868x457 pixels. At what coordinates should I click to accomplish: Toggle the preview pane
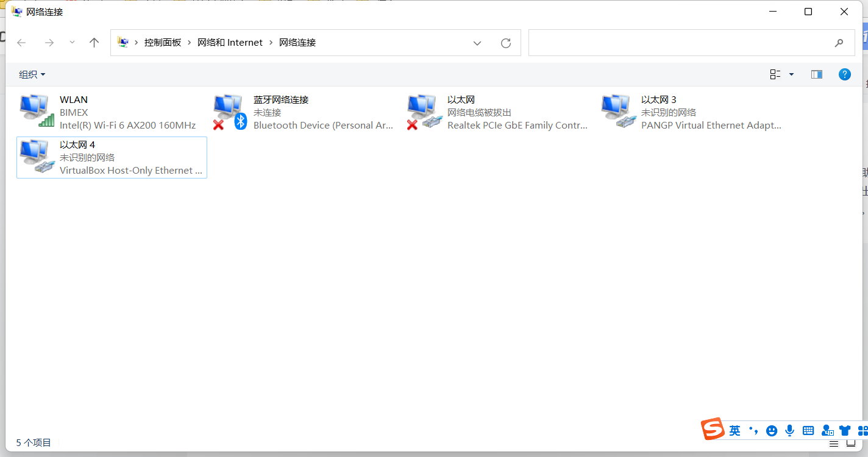817,74
